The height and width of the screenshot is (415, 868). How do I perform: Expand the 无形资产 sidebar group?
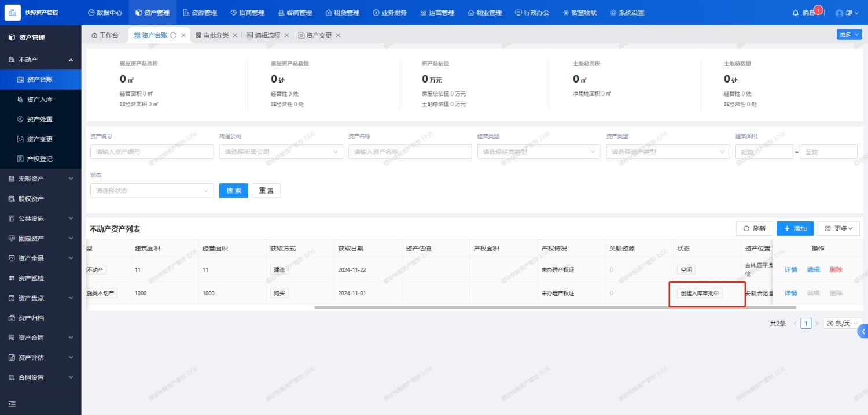tap(41, 179)
